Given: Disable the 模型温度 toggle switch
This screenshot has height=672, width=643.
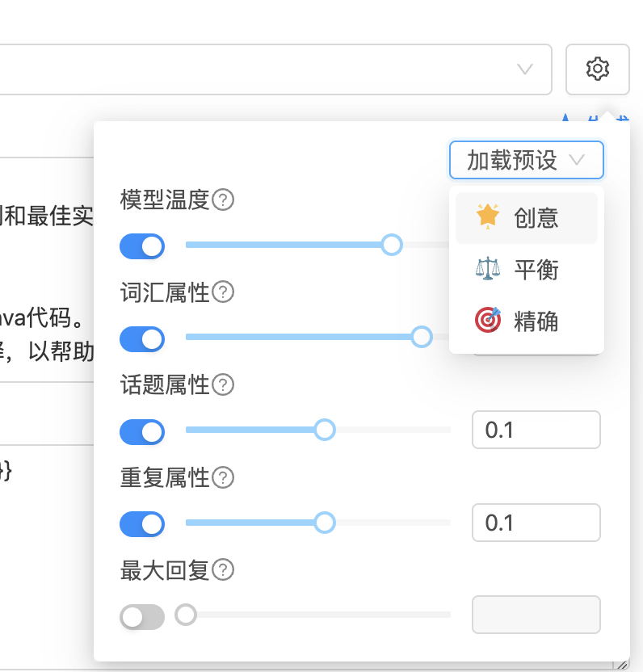Looking at the screenshot, I should pyautogui.click(x=142, y=246).
